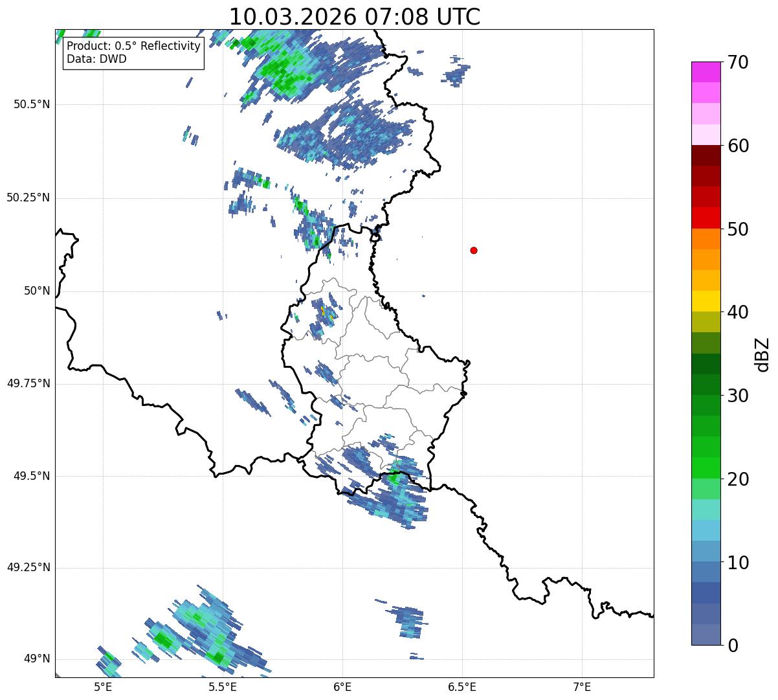
Task: Click the 7°E longitude label
Action: coord(582,687)
